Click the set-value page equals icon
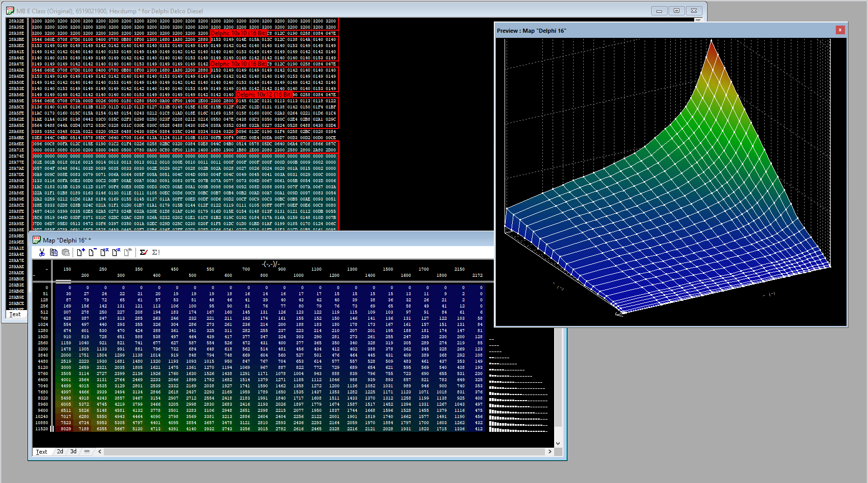Viewport: 868px width, 483px height. point(104,252)
